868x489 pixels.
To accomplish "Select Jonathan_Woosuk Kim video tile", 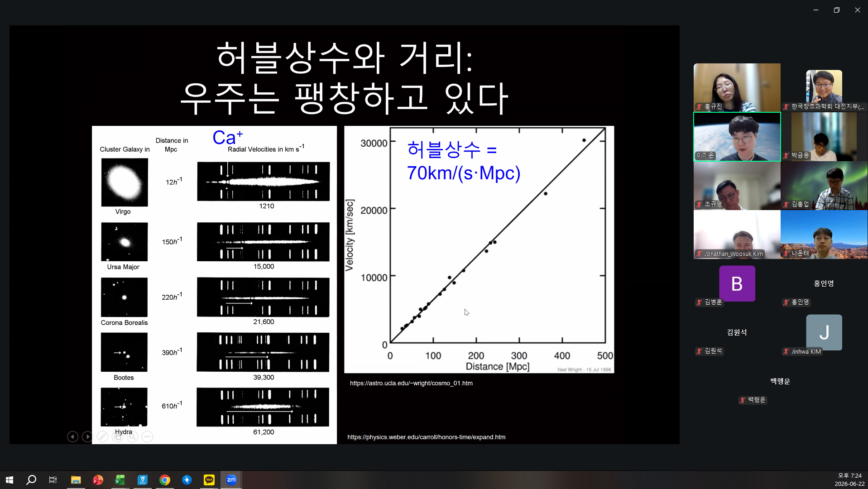I will coord(737,235).
